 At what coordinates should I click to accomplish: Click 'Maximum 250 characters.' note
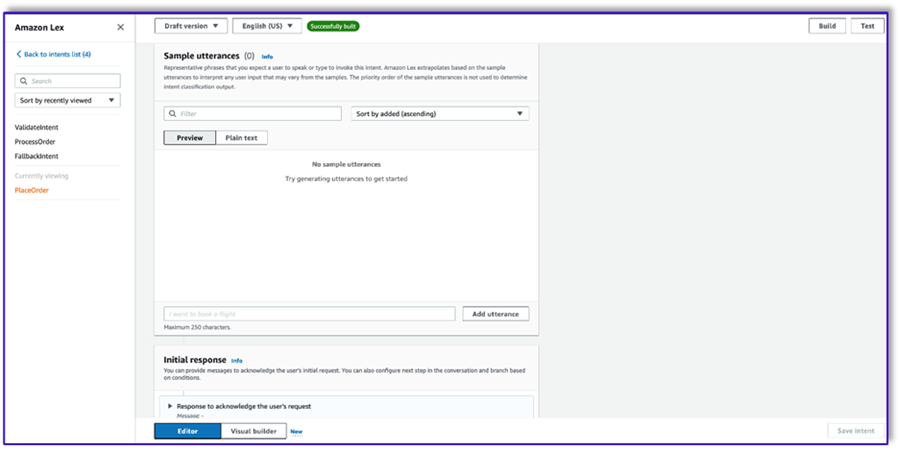(197, 327)
